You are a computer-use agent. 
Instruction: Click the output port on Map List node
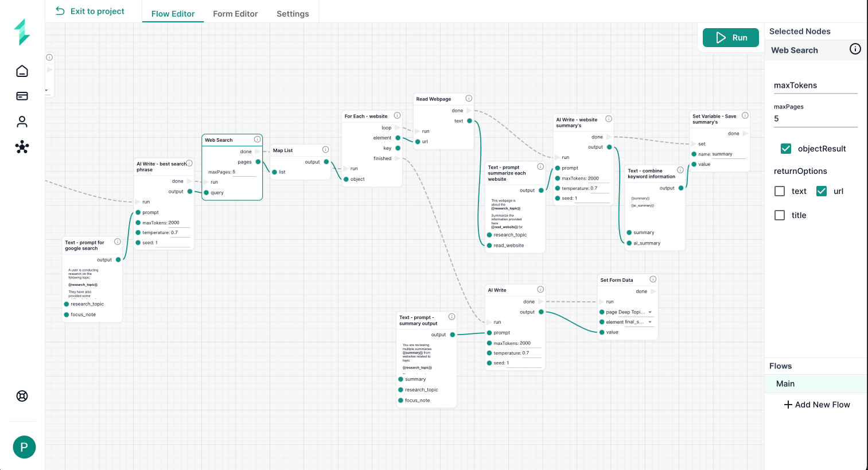(x=326, y=162)
